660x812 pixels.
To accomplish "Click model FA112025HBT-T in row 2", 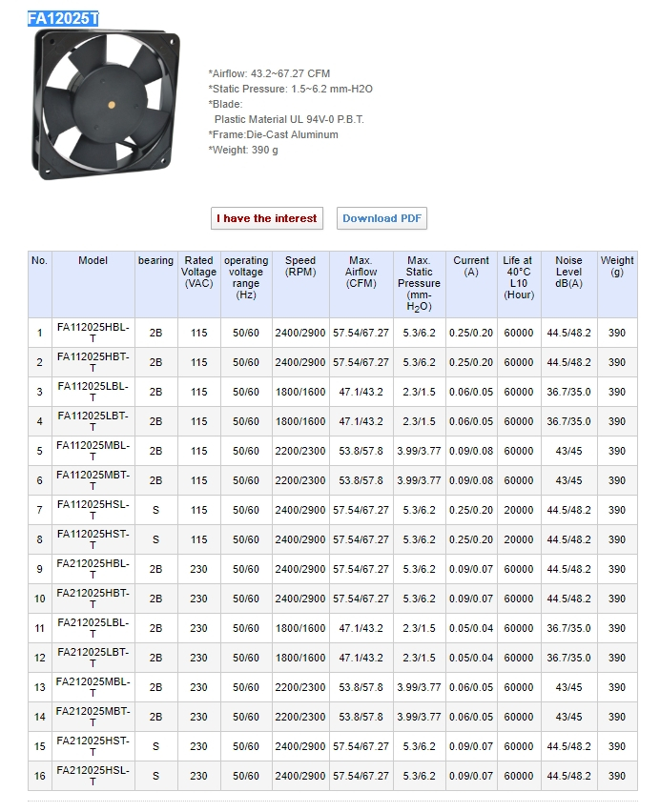I will pyautogui.click(x=93, y=362).
